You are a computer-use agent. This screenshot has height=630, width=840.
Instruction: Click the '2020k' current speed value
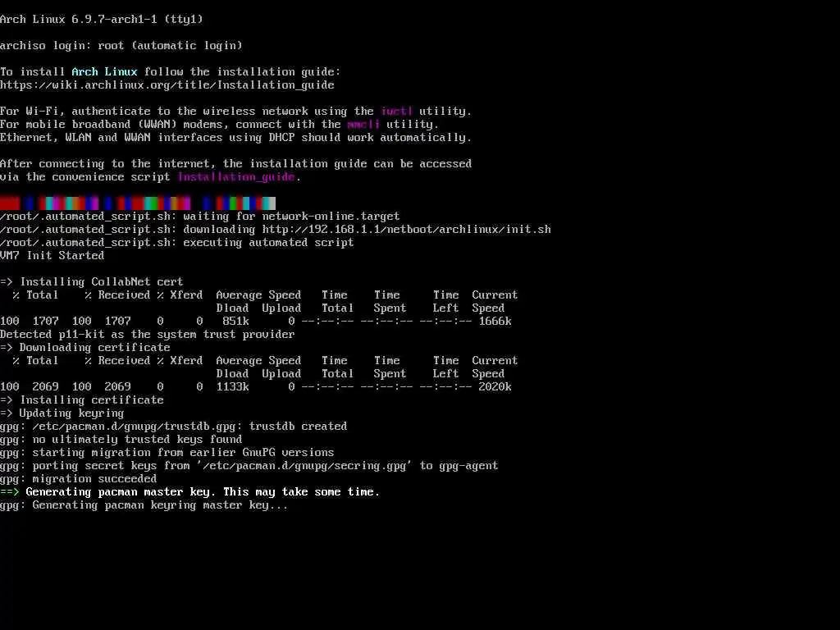pyautogui.click(x=495, y=387)
